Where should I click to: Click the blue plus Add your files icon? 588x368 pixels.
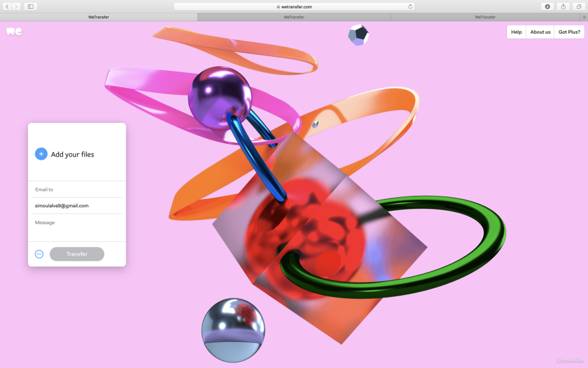coord(41,153)
